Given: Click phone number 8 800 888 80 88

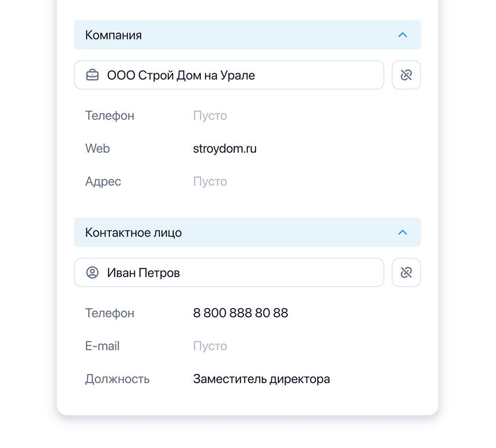Looking at the screenshot, I should point(240,313).
